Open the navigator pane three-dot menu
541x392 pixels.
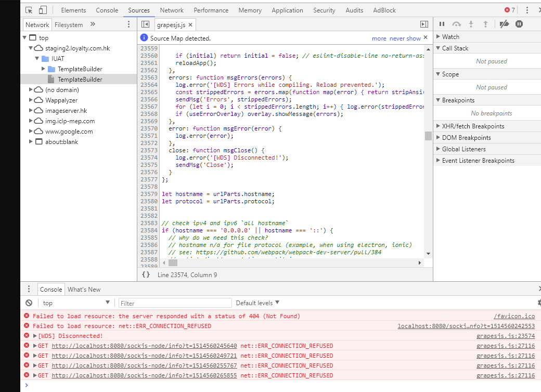pos(128,24)
